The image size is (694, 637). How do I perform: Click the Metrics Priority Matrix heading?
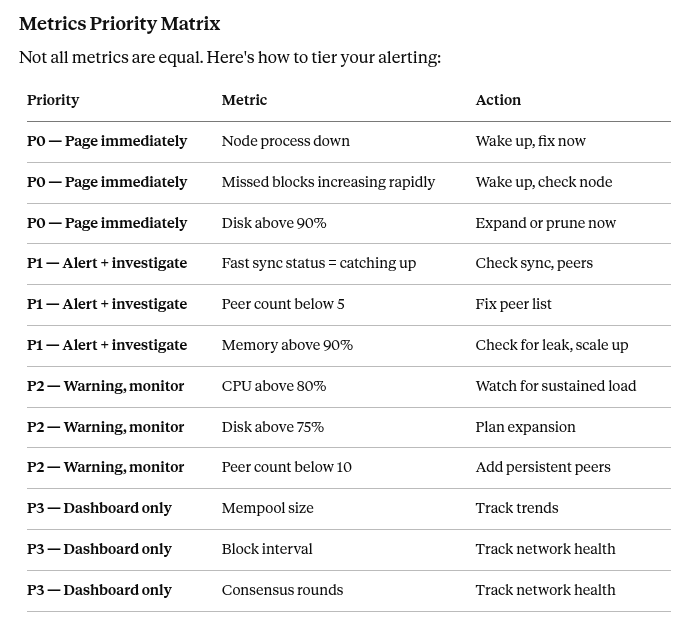tap(120, 23)
